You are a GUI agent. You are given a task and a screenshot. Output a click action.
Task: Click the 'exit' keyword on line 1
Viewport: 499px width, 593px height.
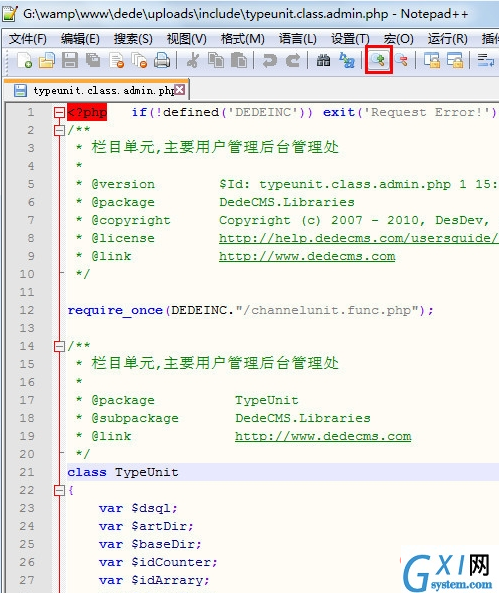[339, 112]
